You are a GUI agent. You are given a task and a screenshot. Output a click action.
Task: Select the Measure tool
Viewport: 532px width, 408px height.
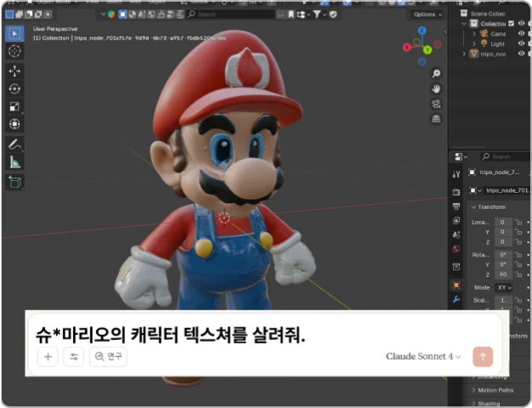tap(14, 162)
